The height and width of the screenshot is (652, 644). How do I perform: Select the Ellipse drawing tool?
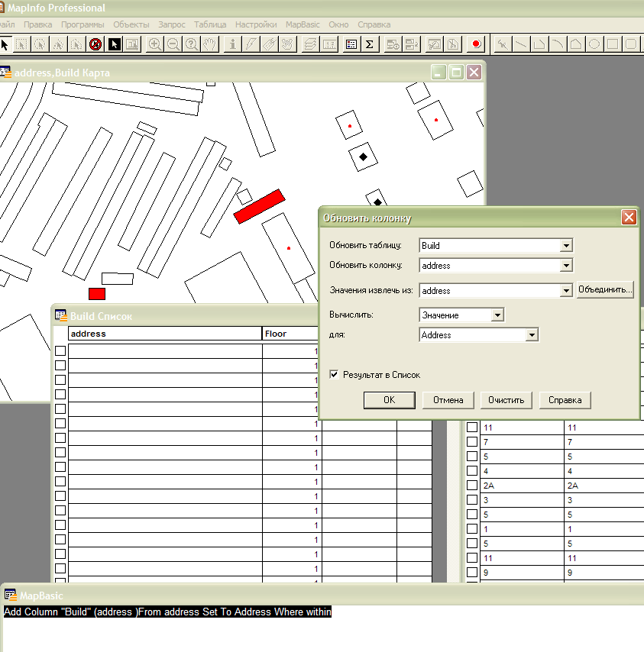click(x=594, y=44)
